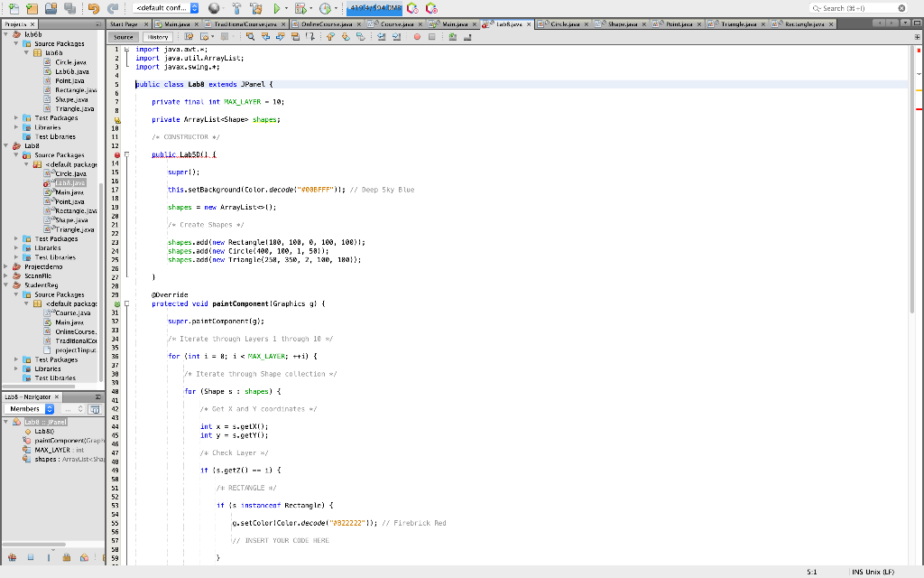Start macro recording with the red record icon
Viewport: 924px width, 578px height.
417,34
